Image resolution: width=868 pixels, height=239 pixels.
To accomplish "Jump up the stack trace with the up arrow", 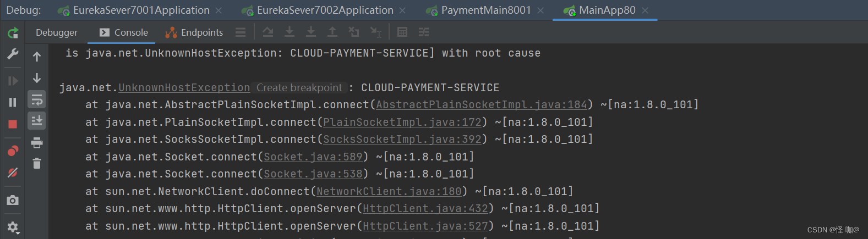I will pos(37,56).
